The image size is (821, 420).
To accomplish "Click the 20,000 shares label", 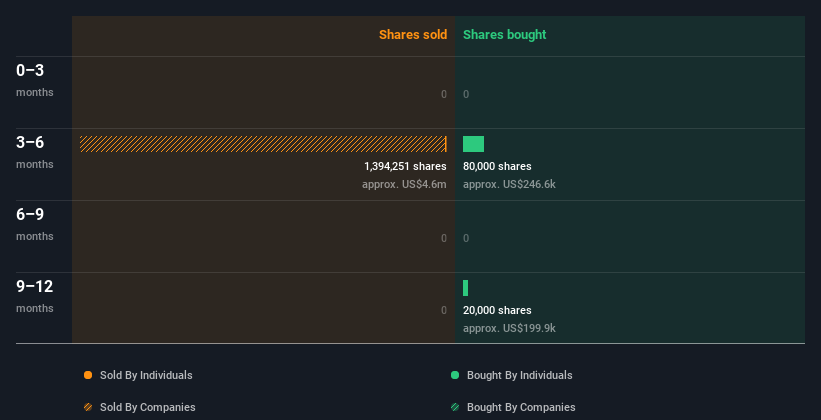I will point(497,311).
